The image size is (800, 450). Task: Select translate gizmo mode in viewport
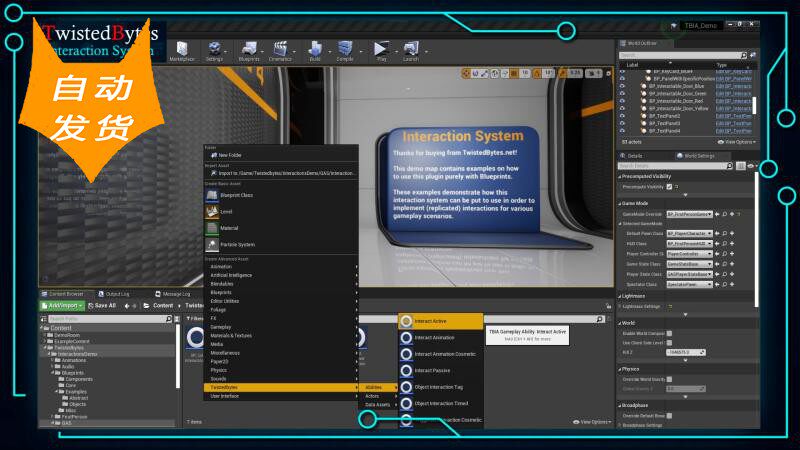(x=466, y=73)
